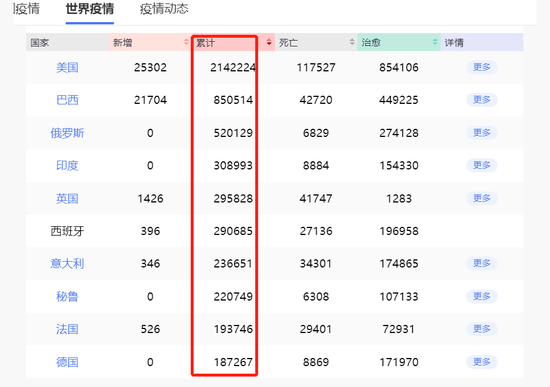Select cumulative value 2142224
This screenshot has width=550, height=387.
(233, 67)
